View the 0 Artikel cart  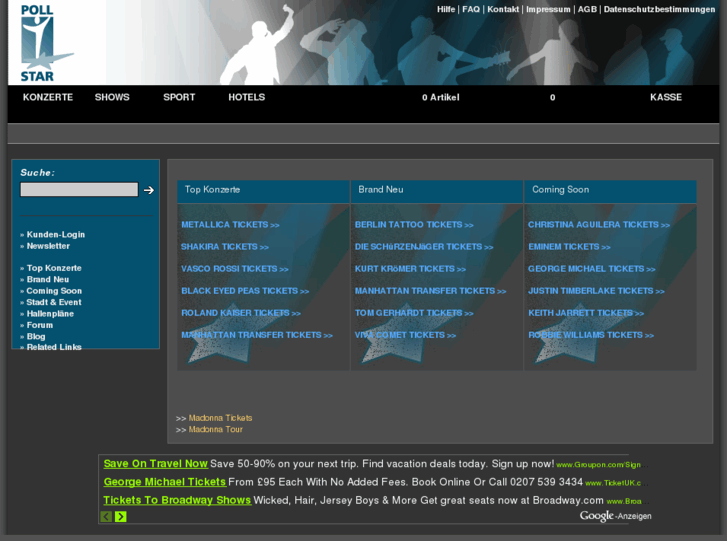tap(440, 97)
